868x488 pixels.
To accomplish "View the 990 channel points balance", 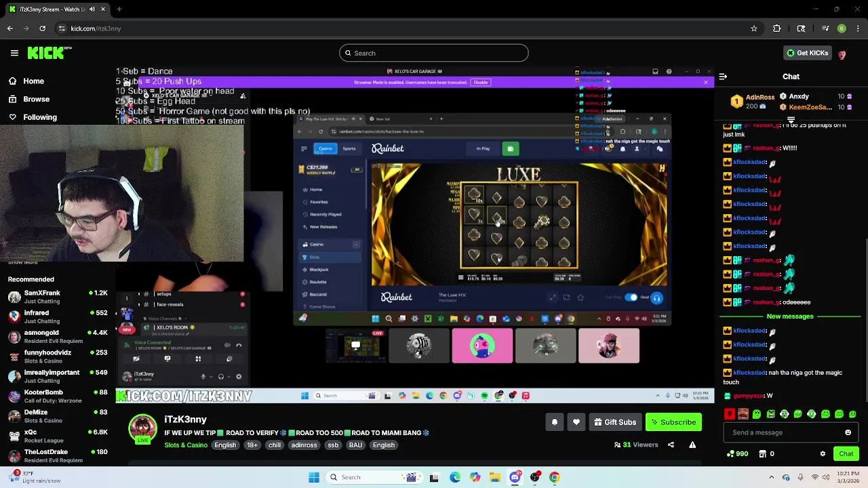I will [x=737, y=453].
